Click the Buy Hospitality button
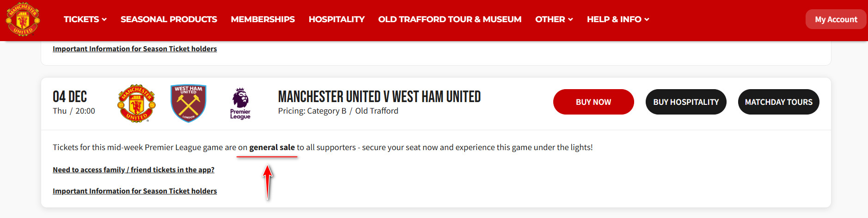Image resolution: width=868 pixels, height=218 pixels. click(686, 102)
